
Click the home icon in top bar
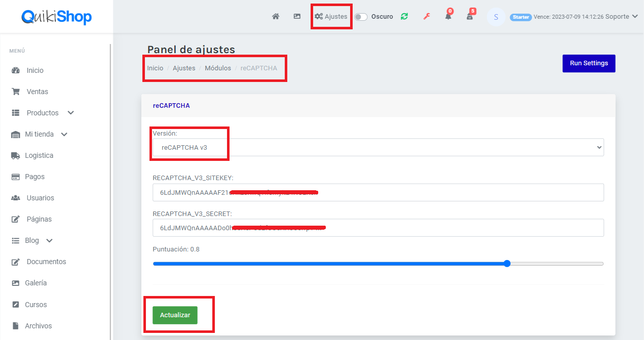(x=276, y=16)
